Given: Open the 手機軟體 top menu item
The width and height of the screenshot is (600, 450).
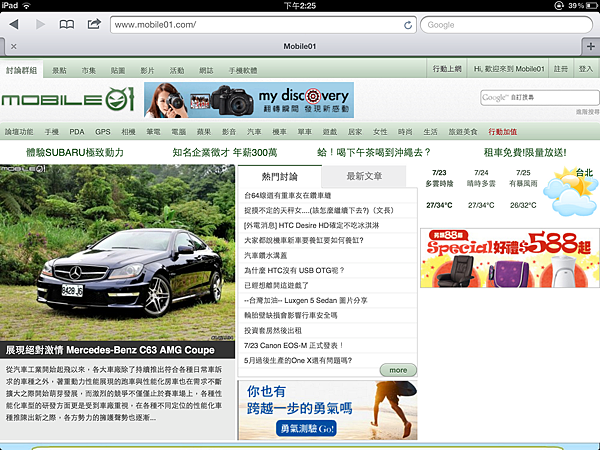Looking at the screenshot, I should click(x=243, y=70).
